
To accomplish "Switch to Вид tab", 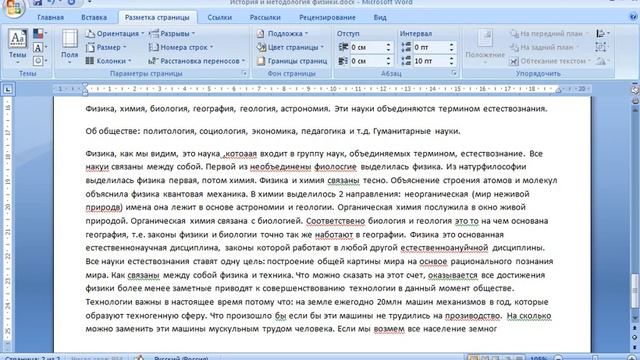I will pyautogui.click(x=380, y=18).
